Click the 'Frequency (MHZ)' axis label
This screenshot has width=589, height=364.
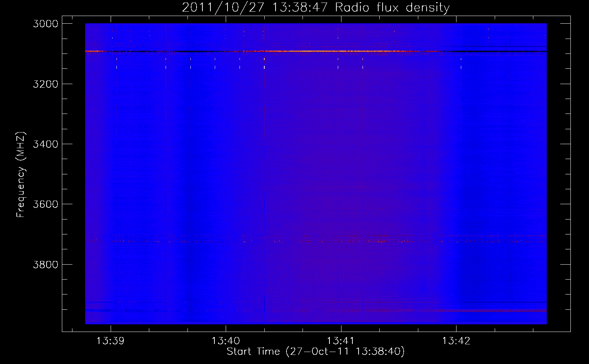tap(21, 175)
